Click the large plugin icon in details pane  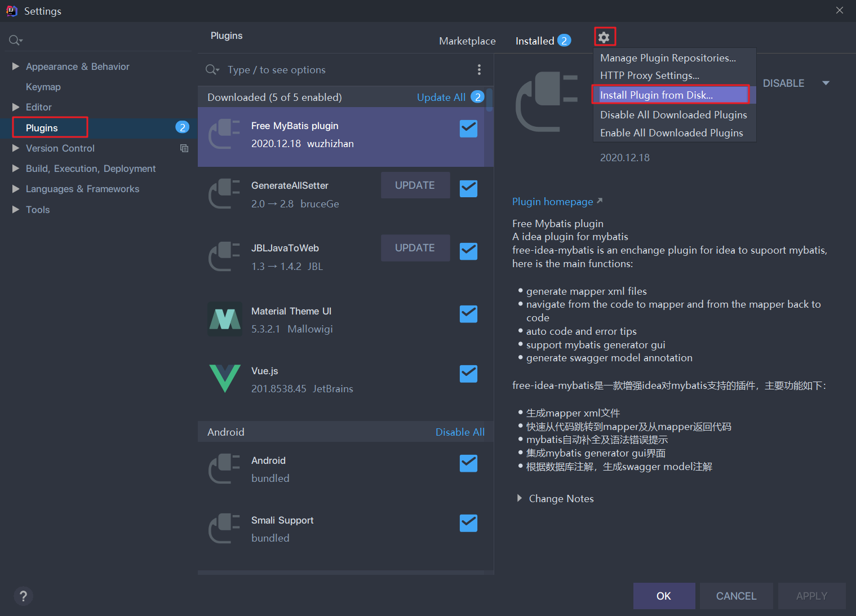(x=547, y=101)
